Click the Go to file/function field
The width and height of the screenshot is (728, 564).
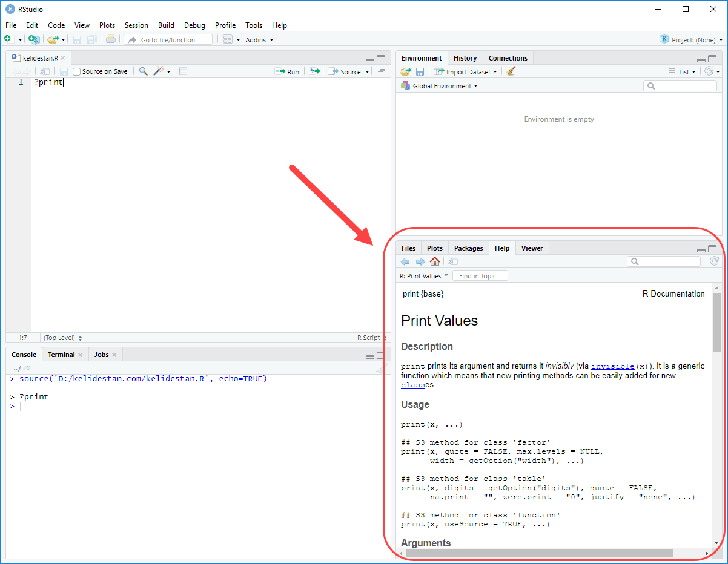168,40
